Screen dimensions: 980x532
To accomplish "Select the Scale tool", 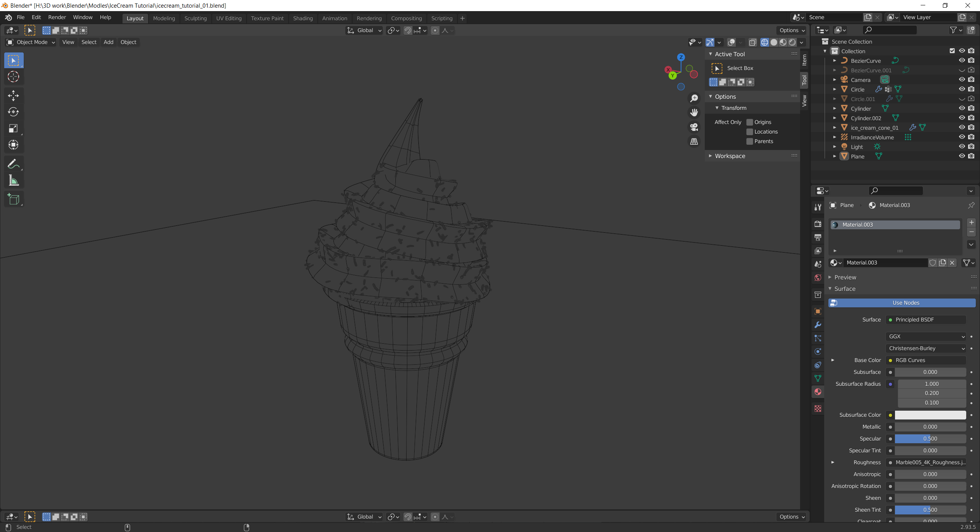I will 13,128.
